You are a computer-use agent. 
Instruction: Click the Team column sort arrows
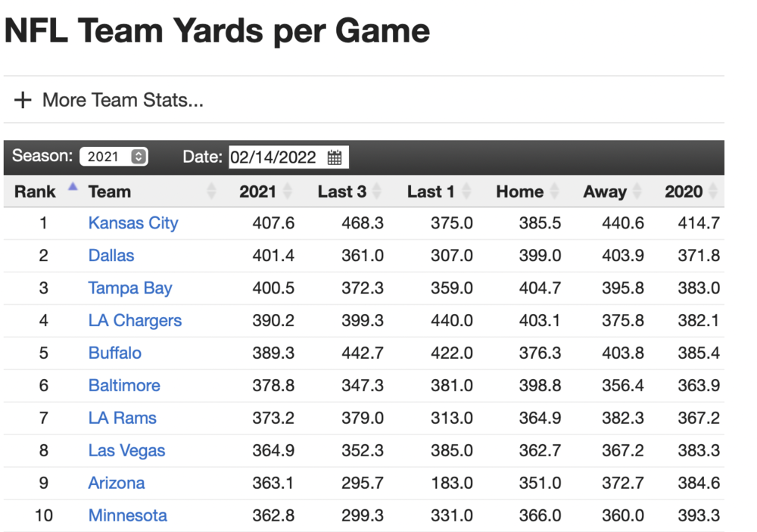coord(211,192)
